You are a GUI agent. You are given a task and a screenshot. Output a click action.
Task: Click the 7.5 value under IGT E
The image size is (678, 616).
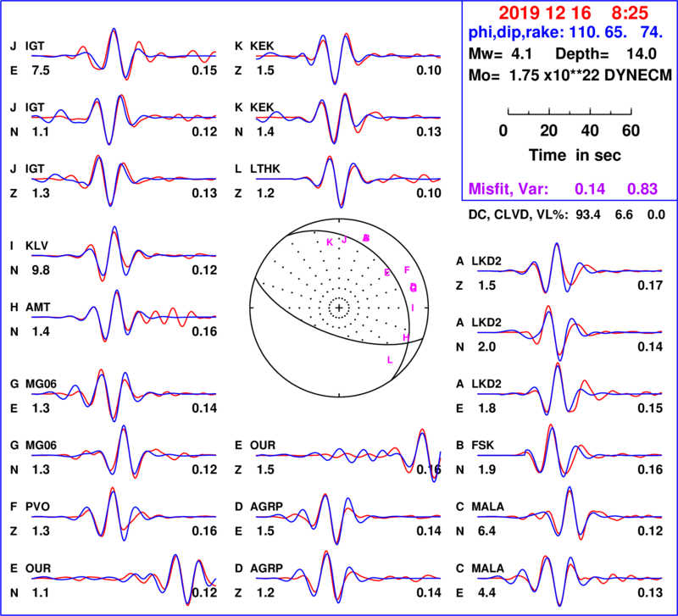pos(41,70)
